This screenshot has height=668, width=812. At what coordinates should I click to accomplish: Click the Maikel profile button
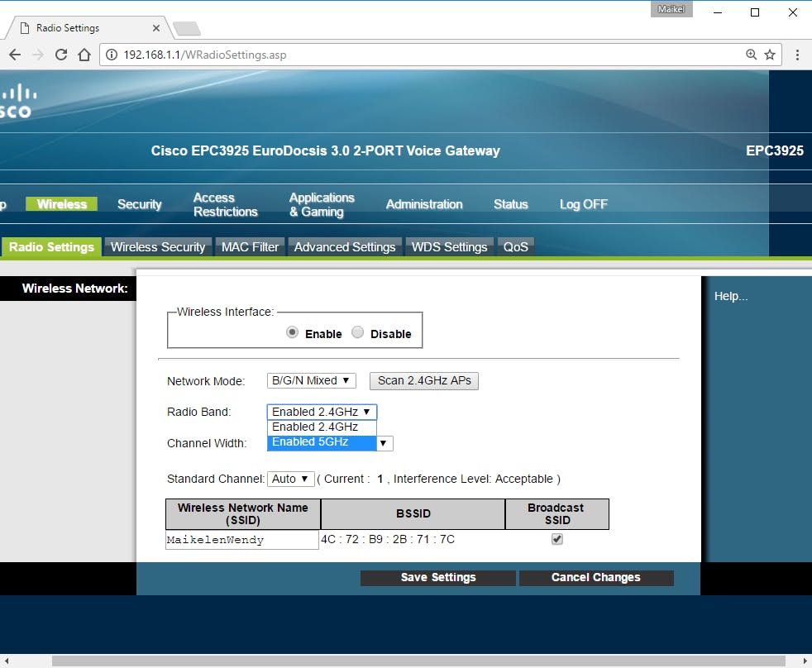point(671,9)
